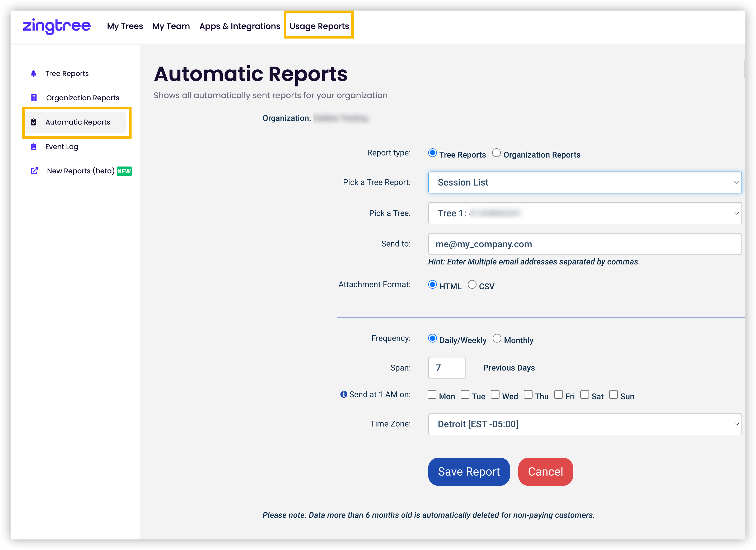Click the Span days input field

tap(447, 368)
